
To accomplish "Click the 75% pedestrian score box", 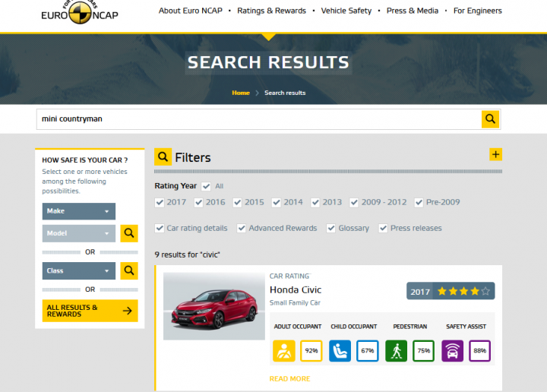I will (423, 351).
